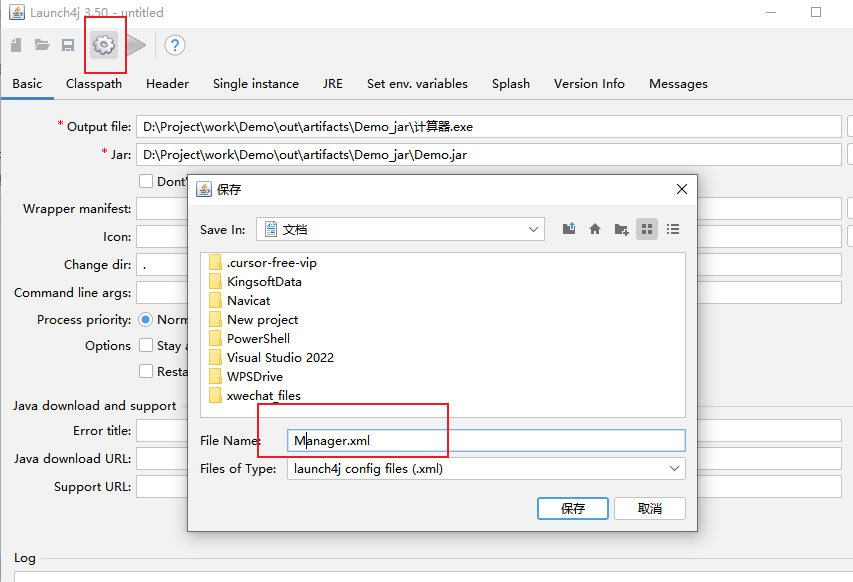This screenshot has height=582, width=853.
Task: Click the Open configuration folder icon
Action: pyautogui.click(x=42, y=45)
